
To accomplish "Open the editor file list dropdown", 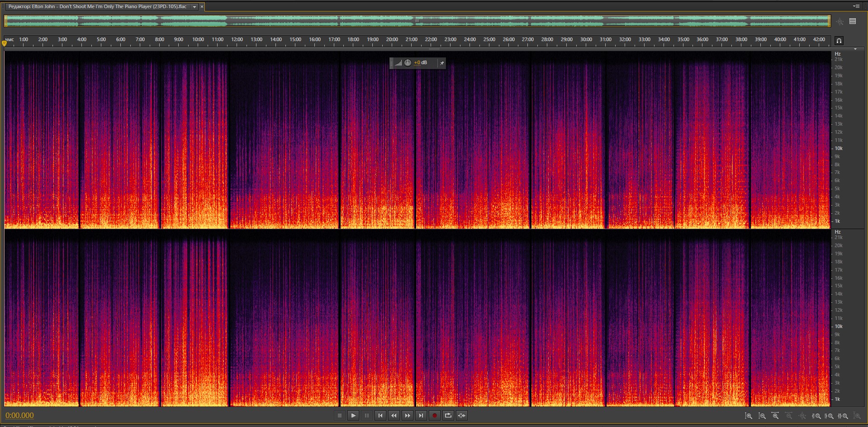I will (x=194, y=7).
